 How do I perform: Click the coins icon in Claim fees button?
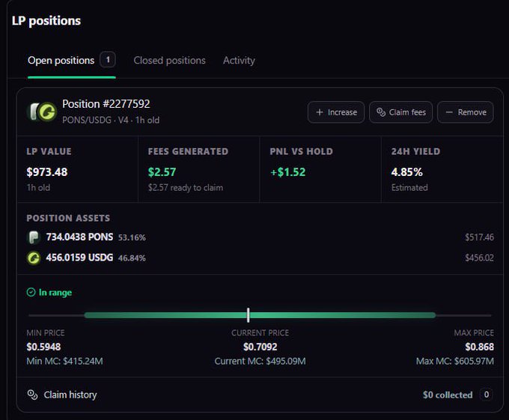click(x=381, y=112)
